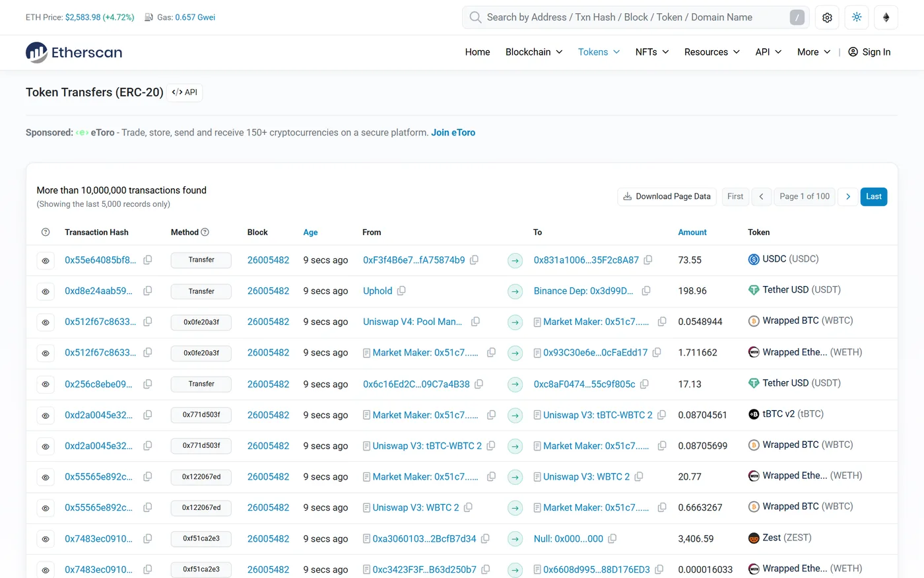Copy recipient address 0xc8aF0474...55c9f805c

pos(644,384)
